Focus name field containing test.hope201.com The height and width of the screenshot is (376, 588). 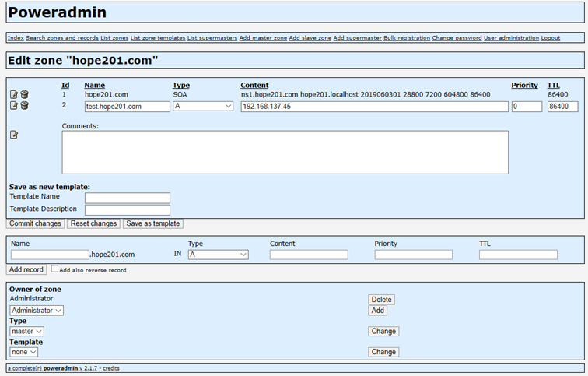coord(128,107)
